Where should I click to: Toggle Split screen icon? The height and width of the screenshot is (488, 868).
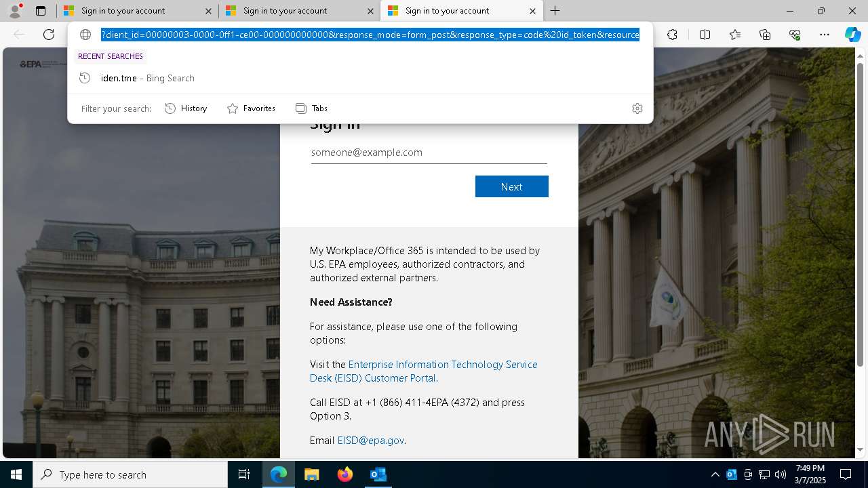(x=705, y=35)
